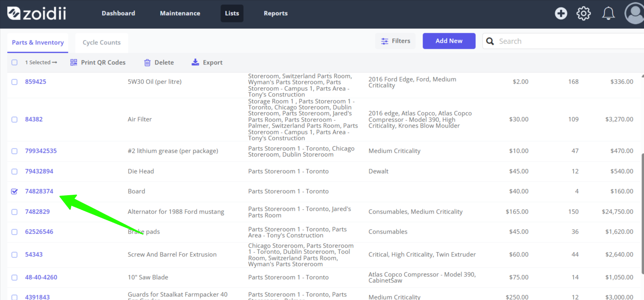Image resolution: width=644 pixels, height=300 pixels.
Task: Uncheck the checkbox for part 74828374
Action: (14, 191)
